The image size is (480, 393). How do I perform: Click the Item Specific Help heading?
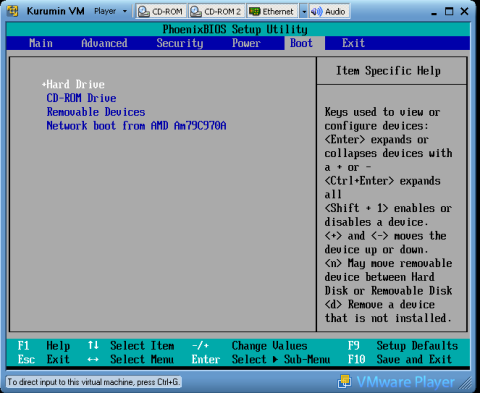coord(388,71)
